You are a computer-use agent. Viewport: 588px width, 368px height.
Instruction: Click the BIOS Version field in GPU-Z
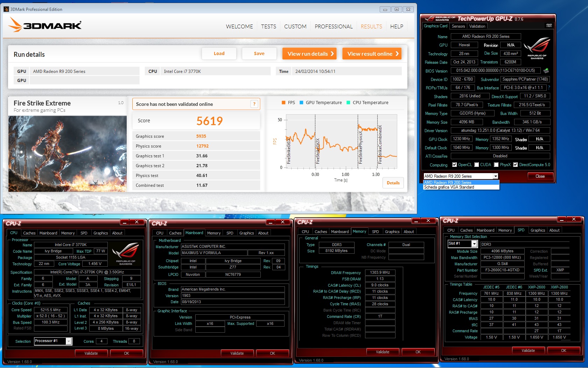496,70
